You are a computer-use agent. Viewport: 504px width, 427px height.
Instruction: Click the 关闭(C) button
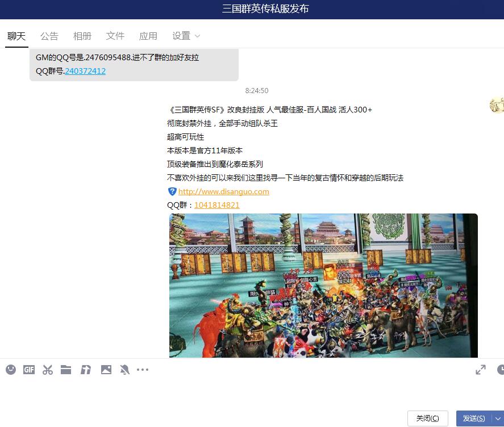(x=427, y=418)
